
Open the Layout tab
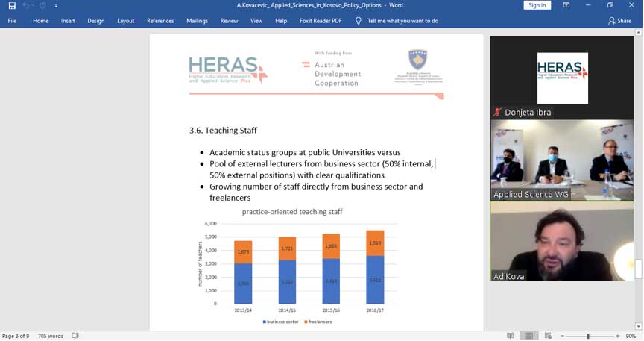point(126,21)
